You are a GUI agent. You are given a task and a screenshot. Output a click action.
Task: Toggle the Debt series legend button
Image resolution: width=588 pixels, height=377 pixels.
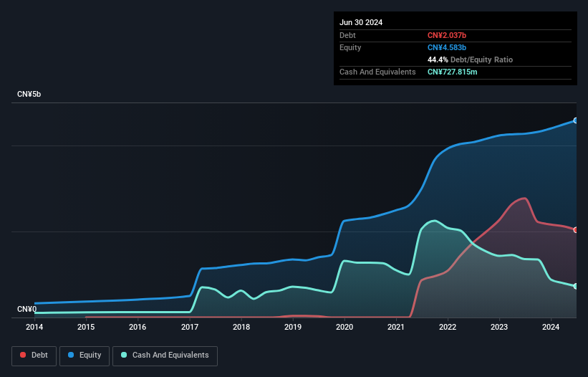pyautogui.click(x=34, y=355)
